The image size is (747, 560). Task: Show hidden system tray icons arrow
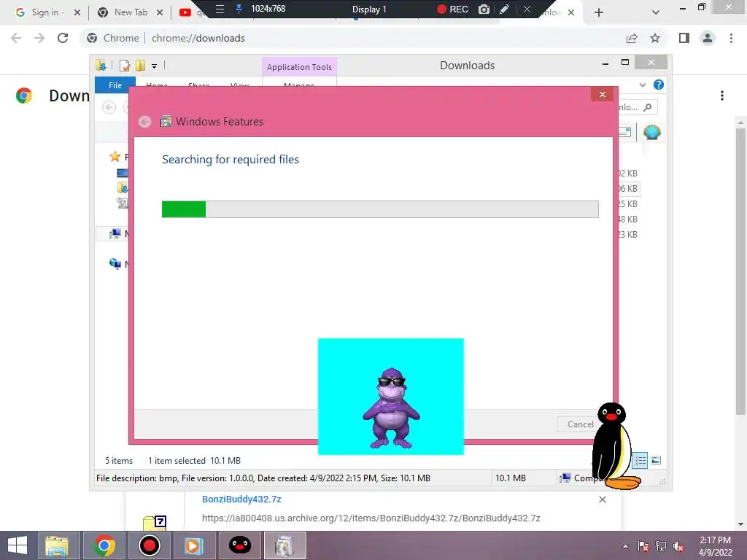point(625,547)
